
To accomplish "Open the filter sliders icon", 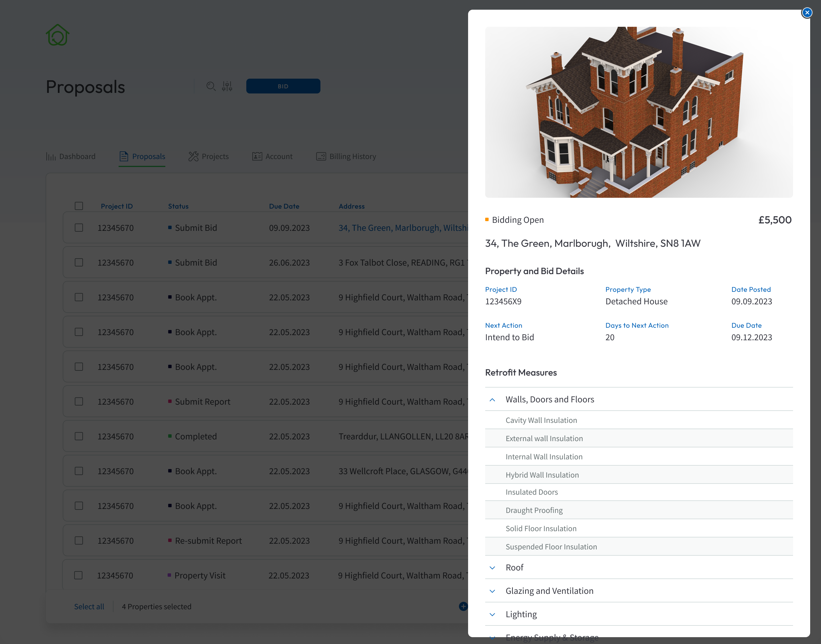I will pos(227,86).
